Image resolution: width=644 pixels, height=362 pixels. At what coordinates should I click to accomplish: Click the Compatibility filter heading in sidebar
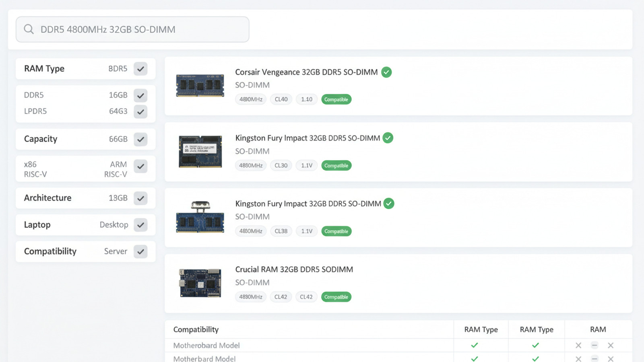(50, 251)
